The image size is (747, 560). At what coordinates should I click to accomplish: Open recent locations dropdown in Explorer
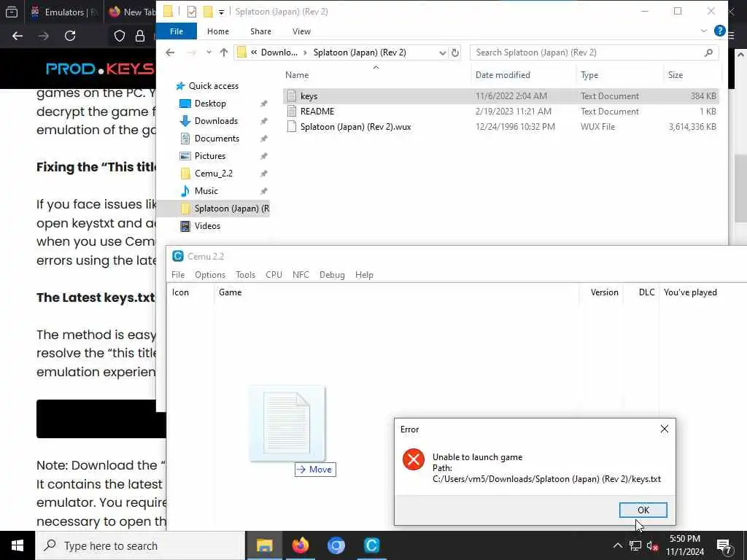click(x=209, y=52)
